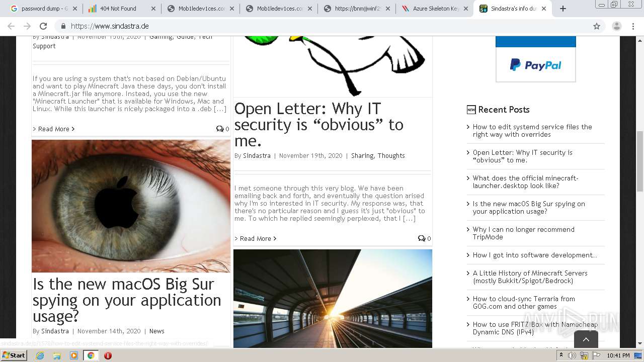
Task: Click the browser forward arrow
Action: (x=27, y=26)
